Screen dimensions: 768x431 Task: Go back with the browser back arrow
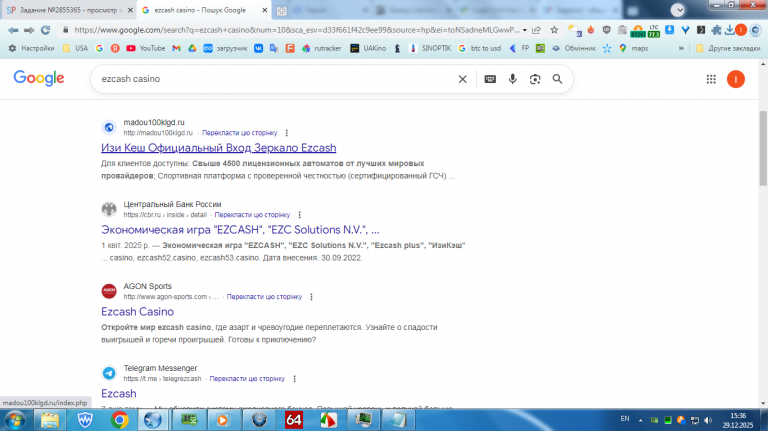tap(13, 30)
